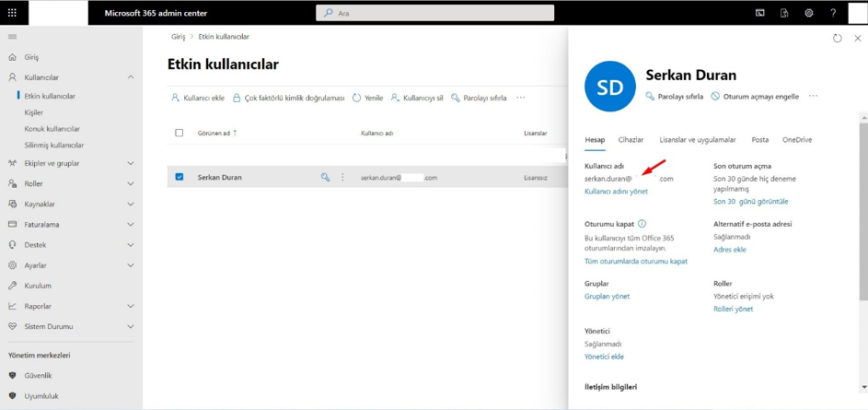Open the app launcher waffle icon
The image size is (868, 410).
(12, 13)
